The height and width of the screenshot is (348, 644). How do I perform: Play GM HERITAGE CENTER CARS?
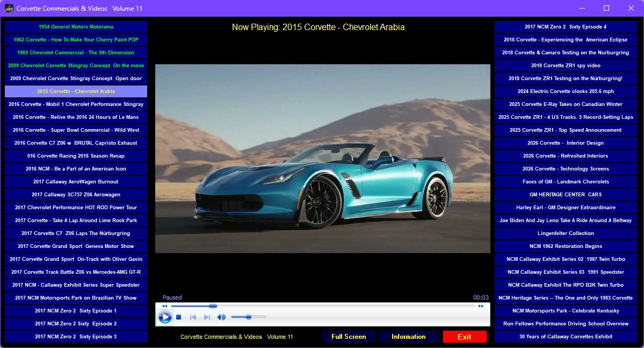[x=566, y=195]
